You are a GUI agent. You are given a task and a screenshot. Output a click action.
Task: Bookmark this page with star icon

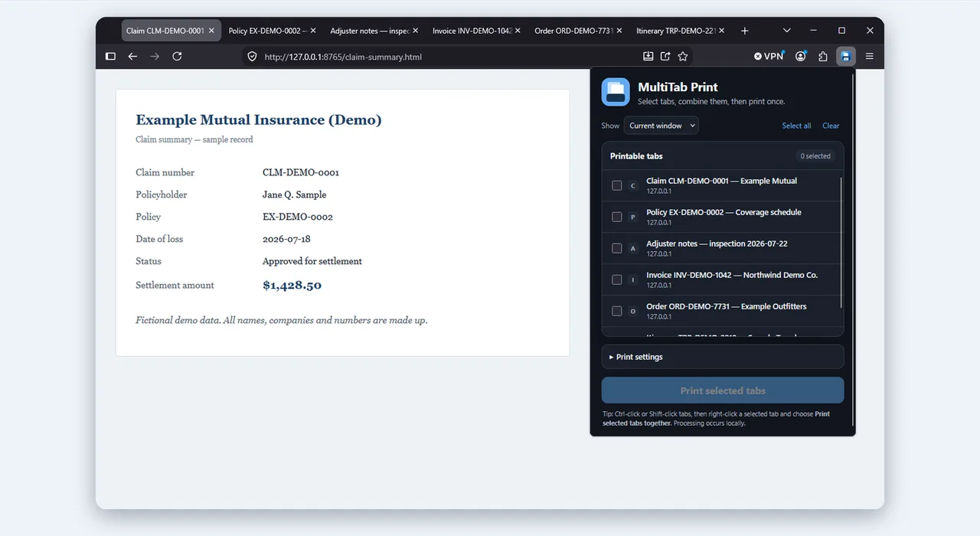[x=683, y=56]
